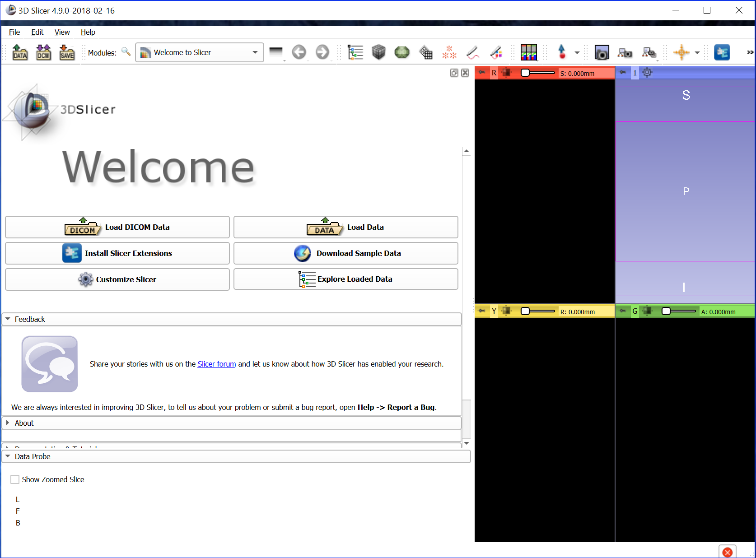Toggle the Green slice view pin
Screen dimensions: 756x558
[x=623, y=311]
